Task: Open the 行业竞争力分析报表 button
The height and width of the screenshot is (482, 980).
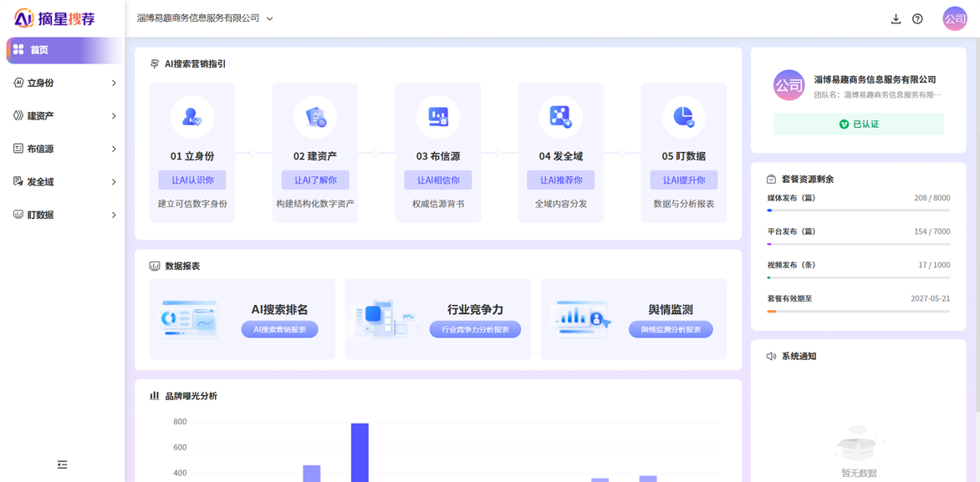Action: point(475,330)
